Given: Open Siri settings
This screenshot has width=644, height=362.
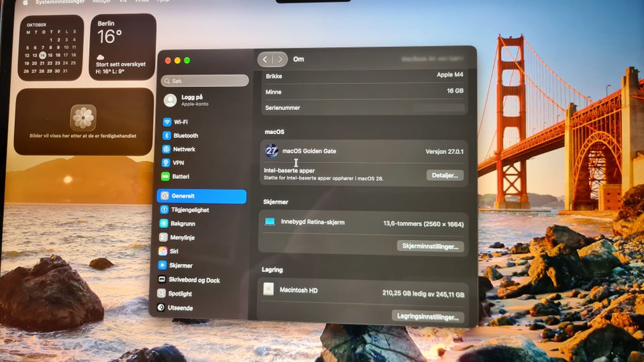Looking at the screenshot, I should click(169, 251).
